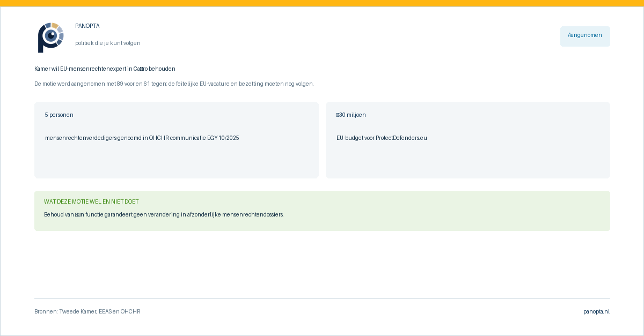Click the 'Behoud van één functie' sentence
The image size is (644, 336).
point(164,215)
